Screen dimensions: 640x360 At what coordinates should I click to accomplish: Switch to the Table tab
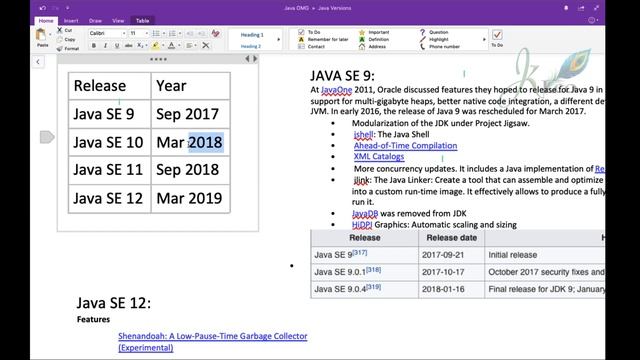(x=142, y=21)
